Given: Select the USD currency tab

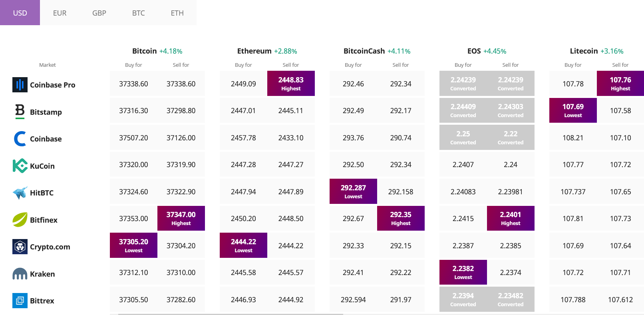Looking at the screenshot, I should coord(20,13).
